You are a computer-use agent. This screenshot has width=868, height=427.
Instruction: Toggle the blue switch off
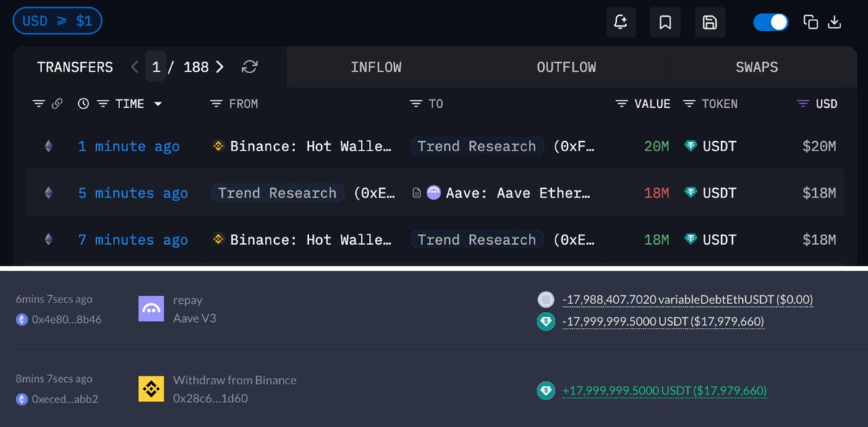tap(770, 22)
